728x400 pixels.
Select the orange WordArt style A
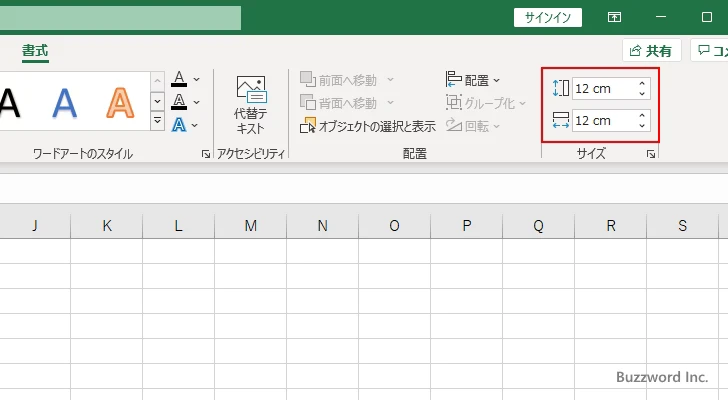(120, 103)
